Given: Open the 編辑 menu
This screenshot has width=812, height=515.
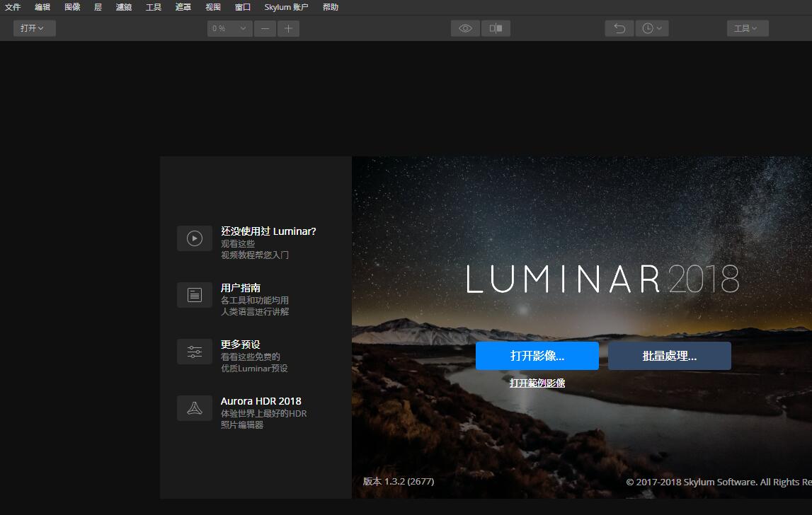Looking at the screenshot, I should 42,7.
